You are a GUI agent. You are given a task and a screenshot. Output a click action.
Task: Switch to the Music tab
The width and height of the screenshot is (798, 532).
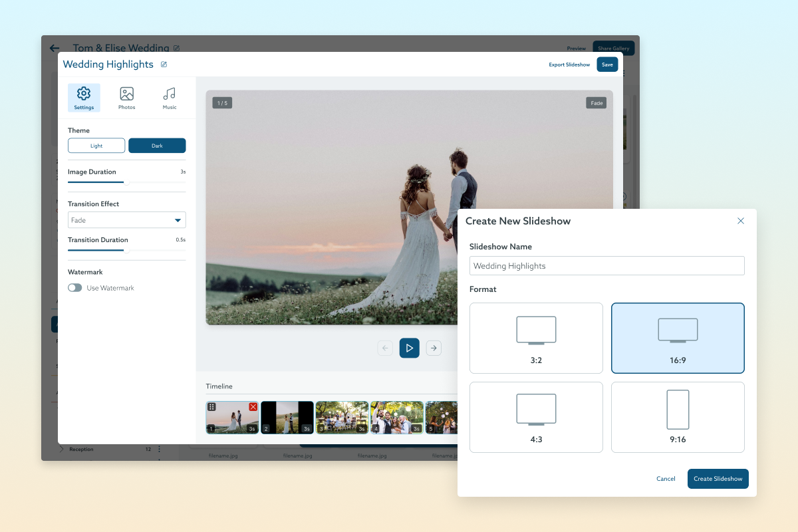click(170, 97)
